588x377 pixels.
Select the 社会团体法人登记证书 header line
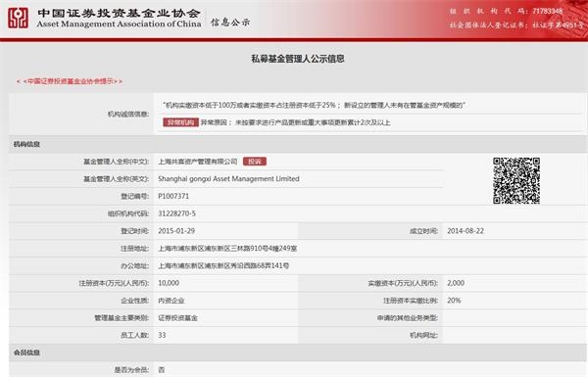click(x=517, y=25)
